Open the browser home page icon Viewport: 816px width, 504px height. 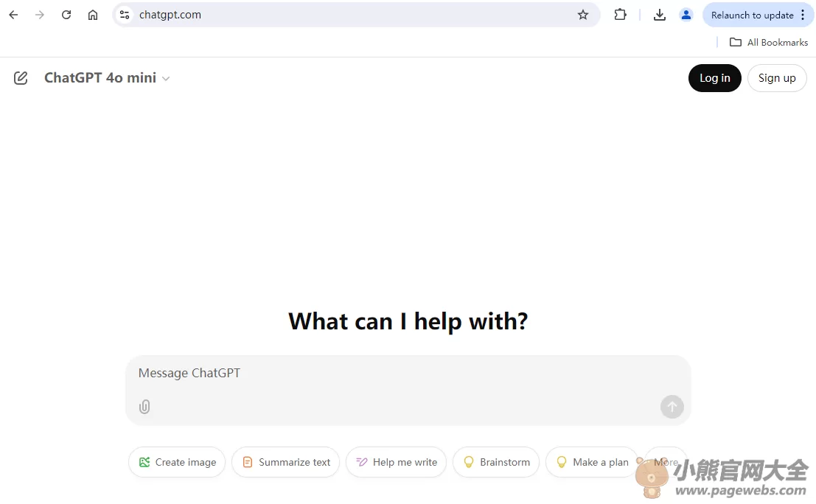pyautogui.click(x=93, y=15)
